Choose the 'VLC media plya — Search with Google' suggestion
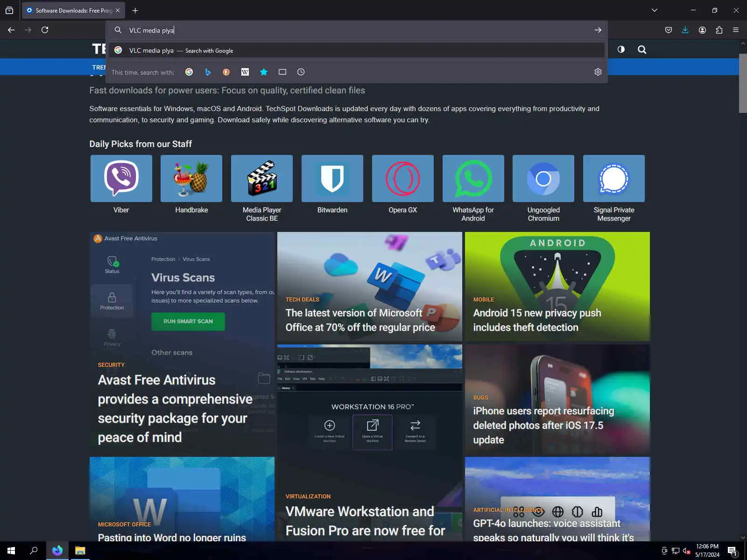Viewport: 747px width, 560px height. click(357, 50)
